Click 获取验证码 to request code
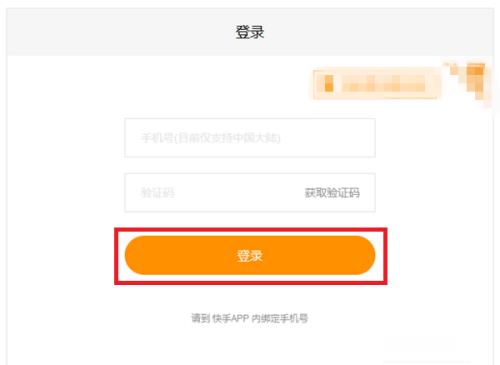The height and width of the screenshot is (365, 500). (x=332, y=193)
